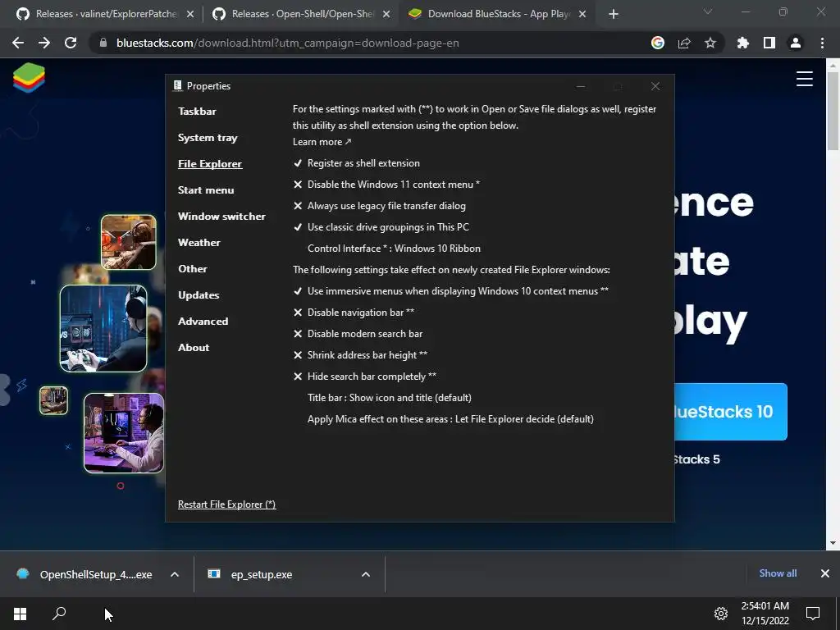Expand OpenShellSetup download options chevron
Image resolution: width=840 pixels, height=630 pixels.
(x=175, y=574)
